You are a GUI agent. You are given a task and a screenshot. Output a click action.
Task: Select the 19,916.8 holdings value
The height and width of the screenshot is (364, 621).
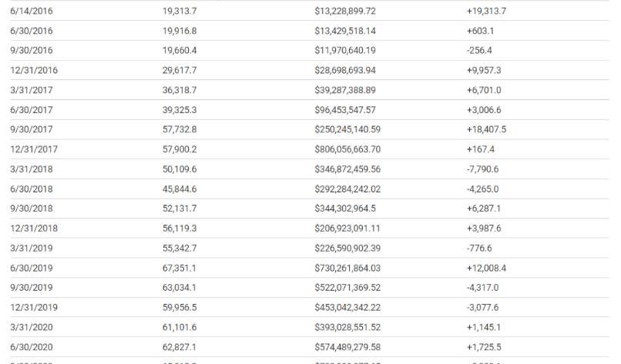coord(180,32)
